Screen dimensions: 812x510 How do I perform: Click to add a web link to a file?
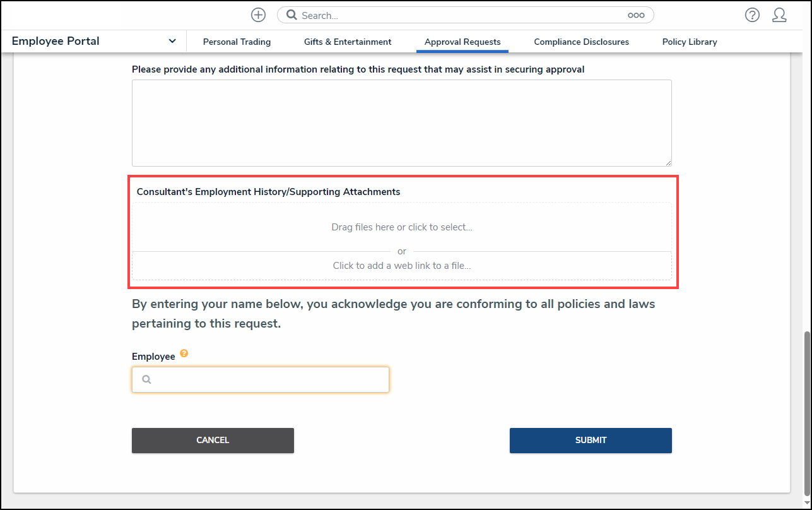[x=401, y=266]
